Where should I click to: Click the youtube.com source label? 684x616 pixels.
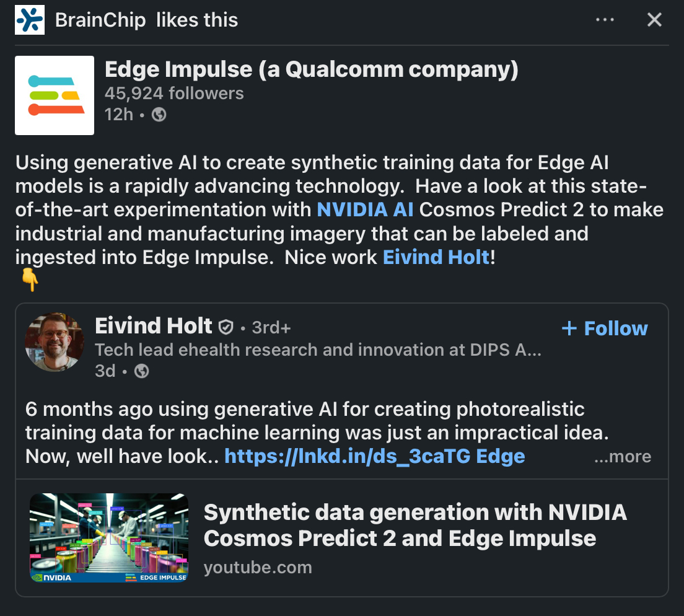pos(258,567)
